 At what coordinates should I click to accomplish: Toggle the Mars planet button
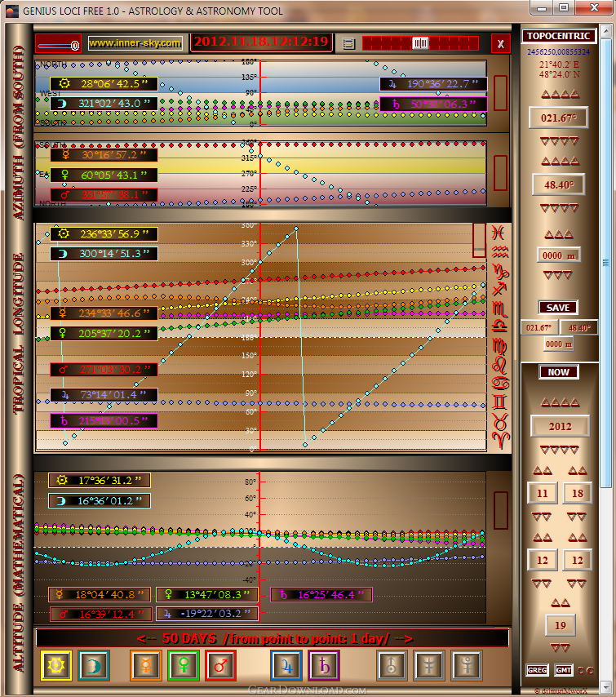(x=221, y=665)
